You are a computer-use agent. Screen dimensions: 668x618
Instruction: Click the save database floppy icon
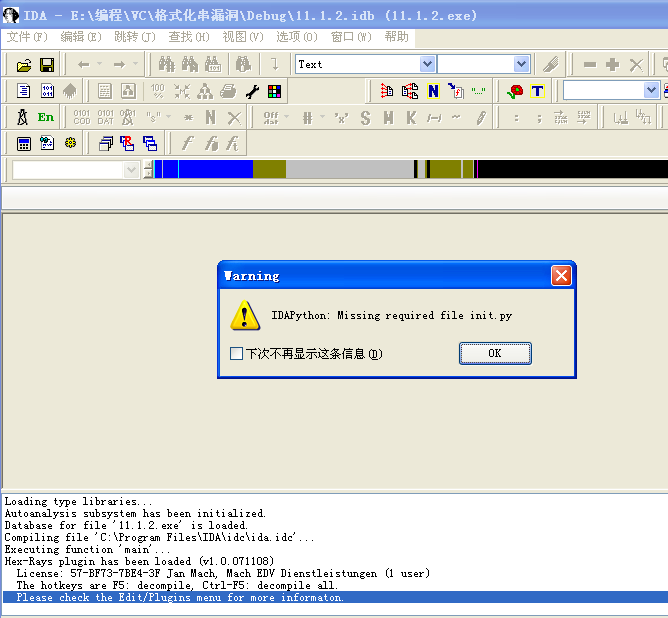click(x=47, y=65)
